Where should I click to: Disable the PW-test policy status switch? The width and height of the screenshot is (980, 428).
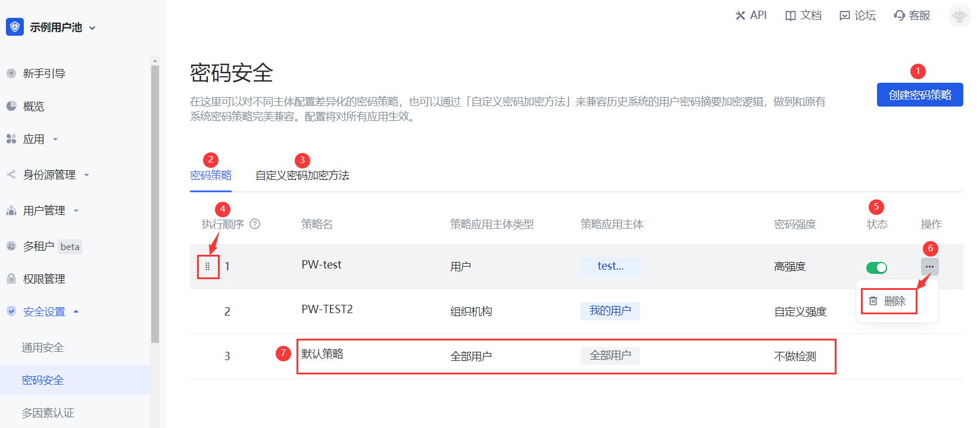coord(876,268)
